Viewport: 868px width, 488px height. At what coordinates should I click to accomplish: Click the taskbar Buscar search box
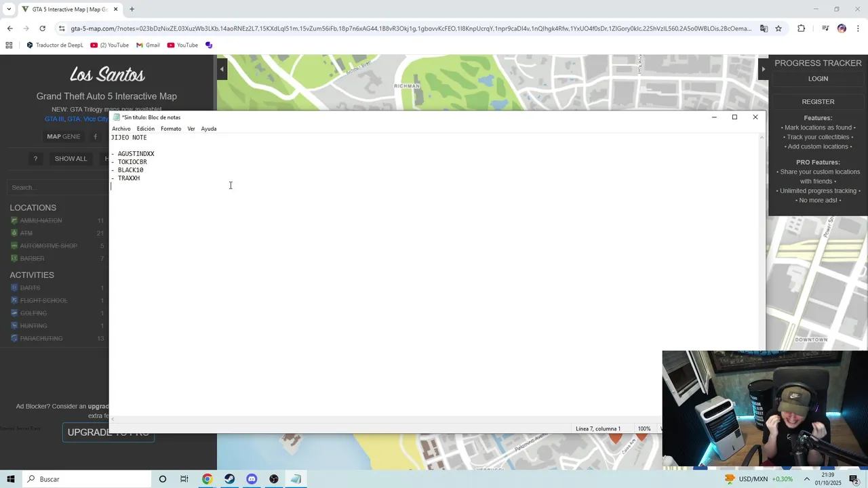coord(86,479)
